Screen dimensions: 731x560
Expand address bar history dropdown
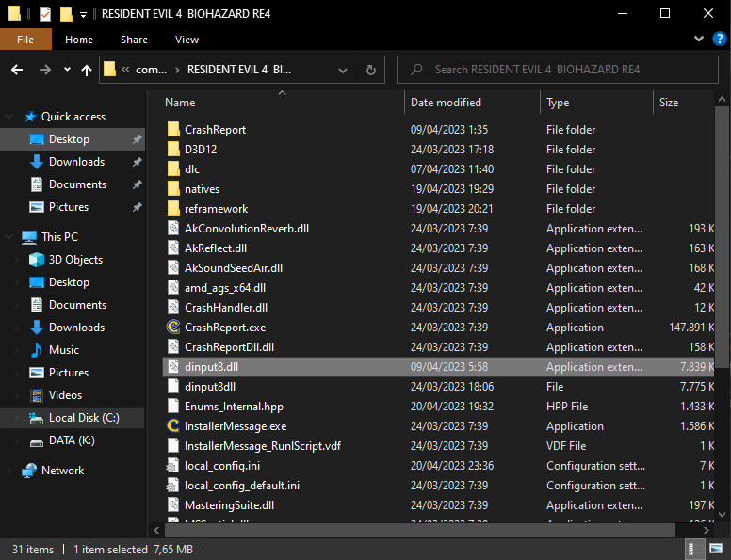tap(343, 71)
